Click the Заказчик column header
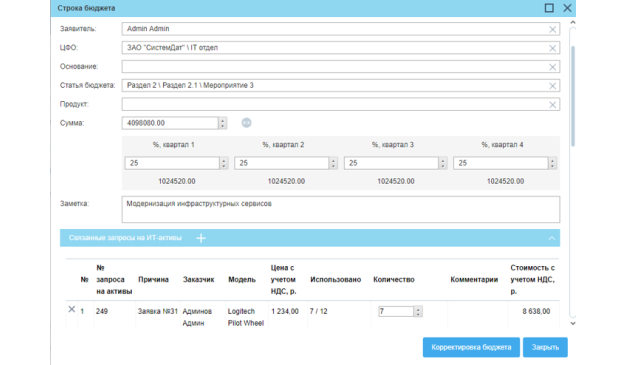 click(198, 279)
